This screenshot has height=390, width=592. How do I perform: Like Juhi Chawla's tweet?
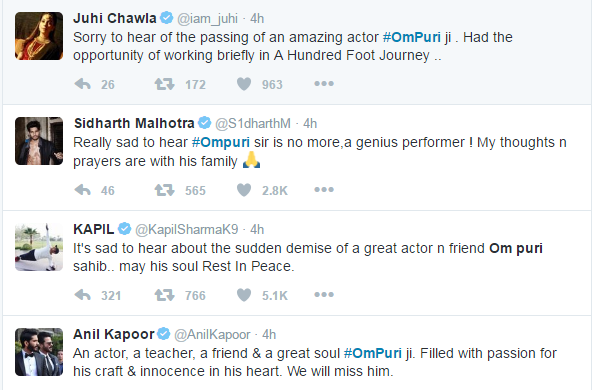pyautogui.click(x=244, y=84)
